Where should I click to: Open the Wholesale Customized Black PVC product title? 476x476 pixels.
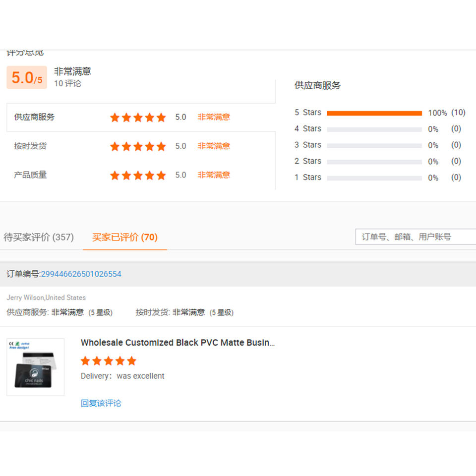pos(178,343)
